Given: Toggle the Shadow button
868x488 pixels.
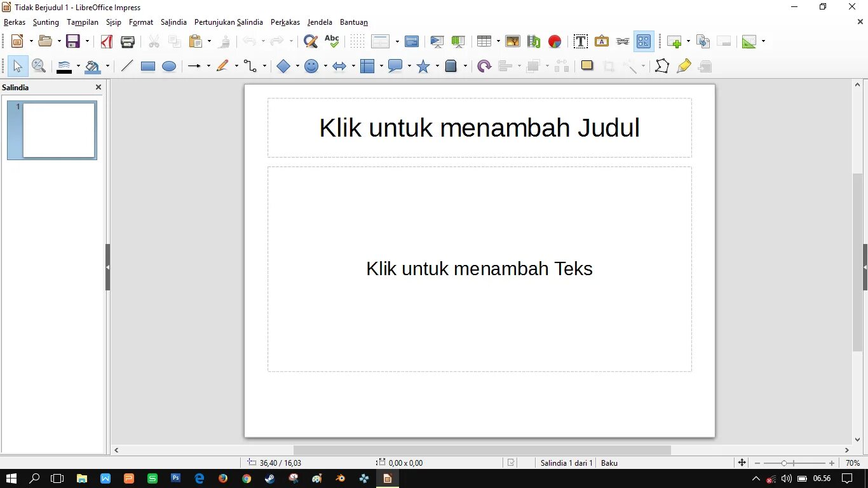Looking at the screenshot, I should (x=587, y=65).
